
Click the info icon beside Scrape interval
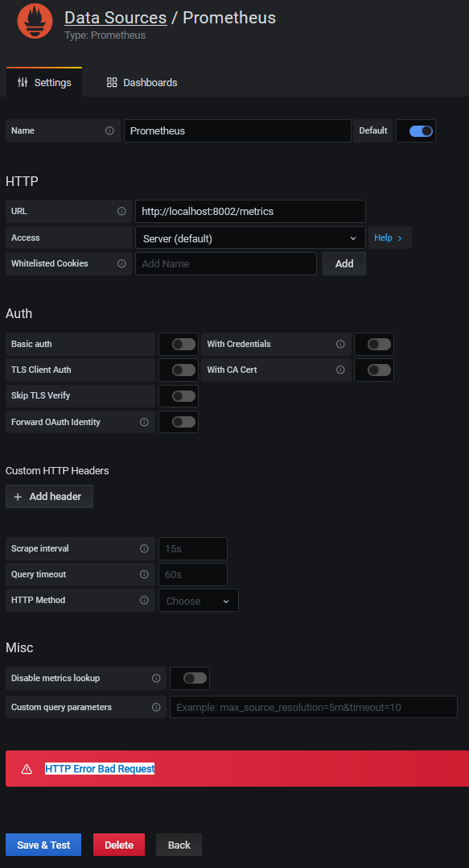tap(145, 548)
